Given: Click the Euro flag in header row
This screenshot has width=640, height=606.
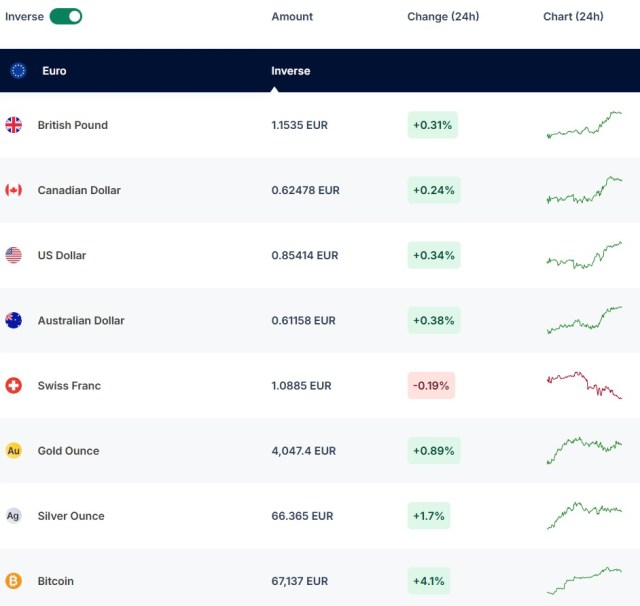Looking at the screenshot, I should coord(18,71).
